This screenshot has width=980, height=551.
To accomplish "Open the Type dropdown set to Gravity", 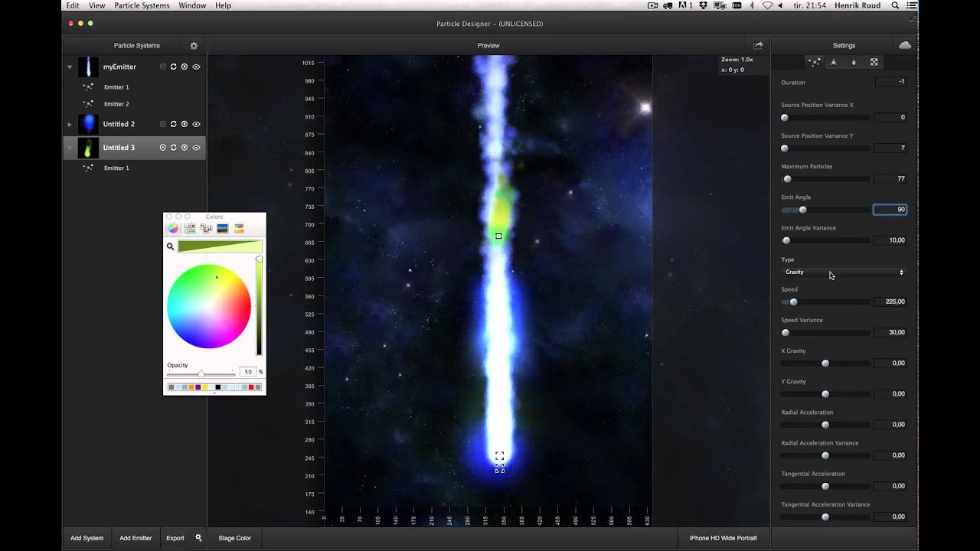I will point(844,272).
